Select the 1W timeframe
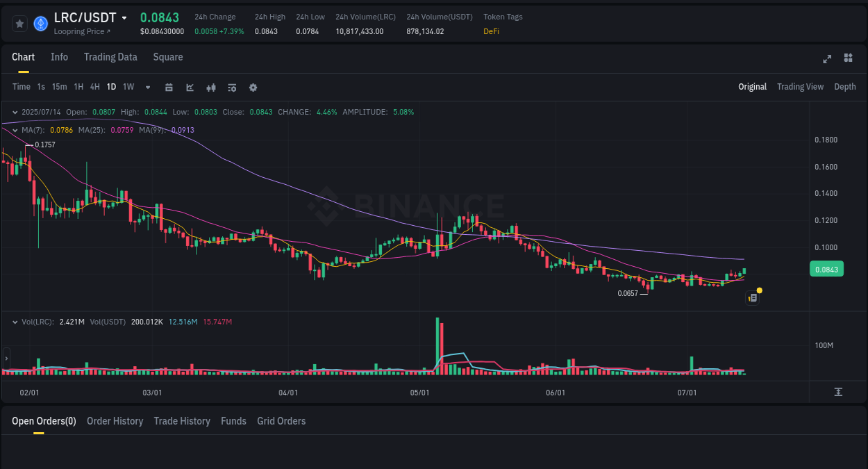 click(128, 87)
